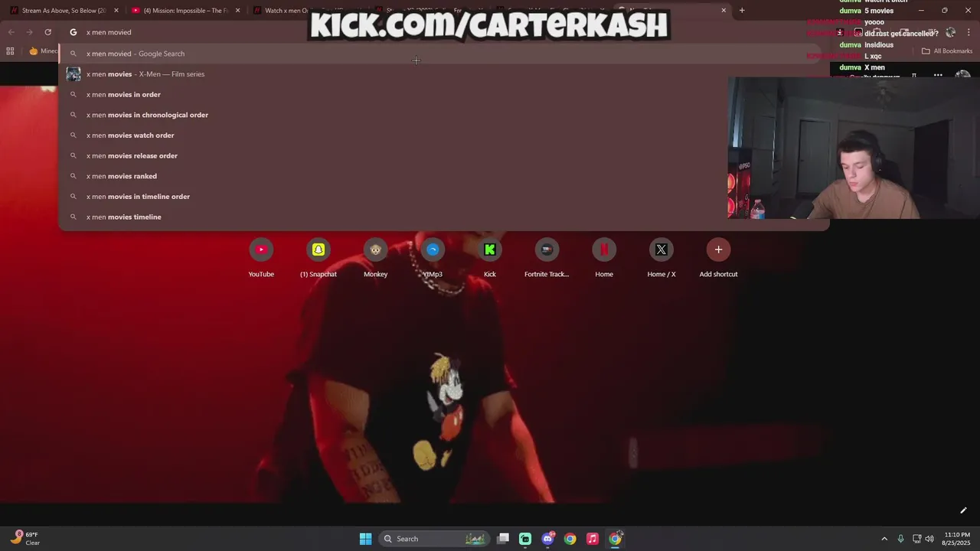This screenshot has height=551, width=980.
Task: Open a new tab with the plus button
Action: click(742, 11)
